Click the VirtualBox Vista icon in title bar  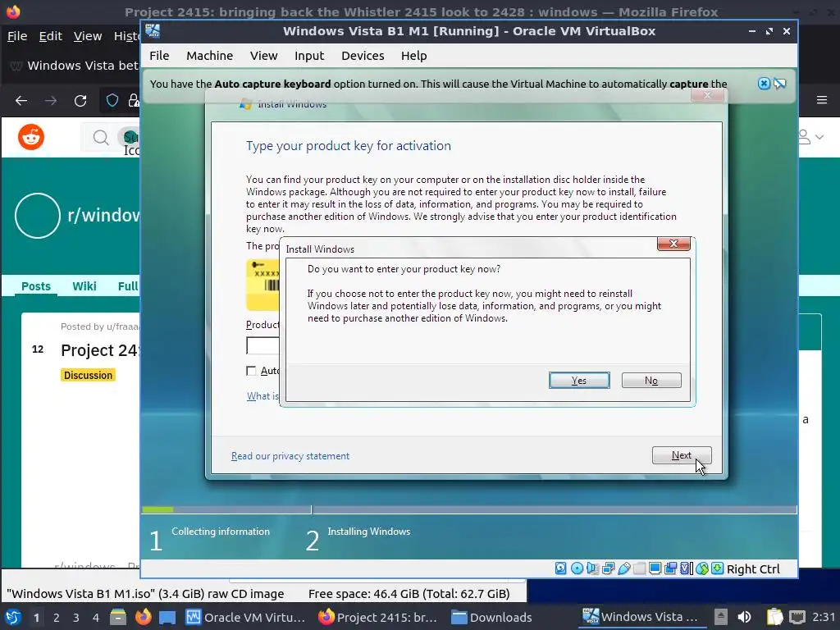153,30
